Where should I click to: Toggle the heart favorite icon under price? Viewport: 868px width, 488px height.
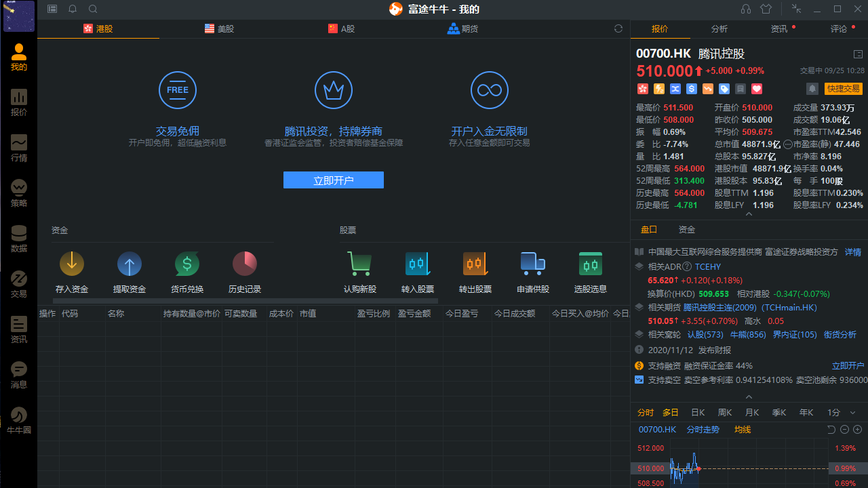click(x=757, y=89)
